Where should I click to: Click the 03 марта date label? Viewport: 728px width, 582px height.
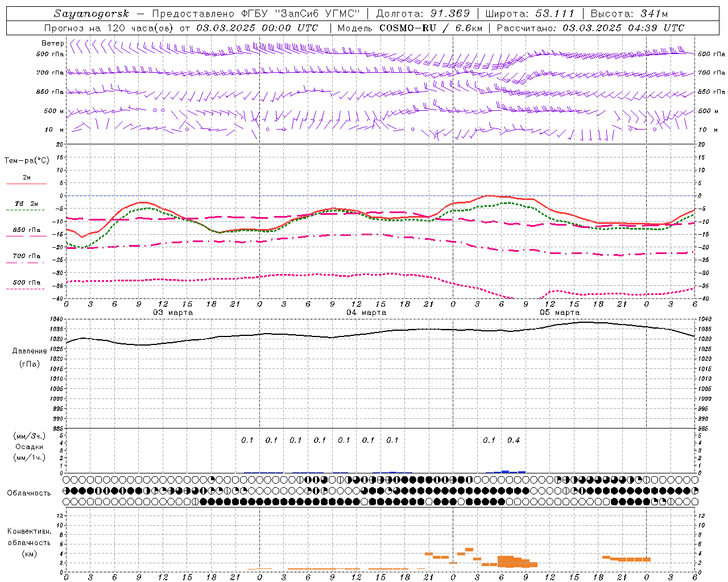[173, 313]
